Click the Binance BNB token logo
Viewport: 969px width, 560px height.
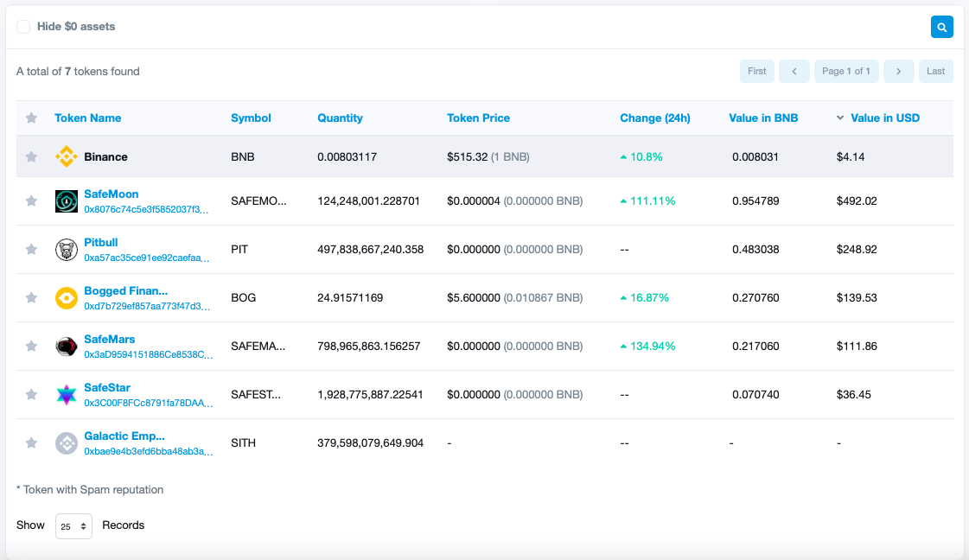66,156
